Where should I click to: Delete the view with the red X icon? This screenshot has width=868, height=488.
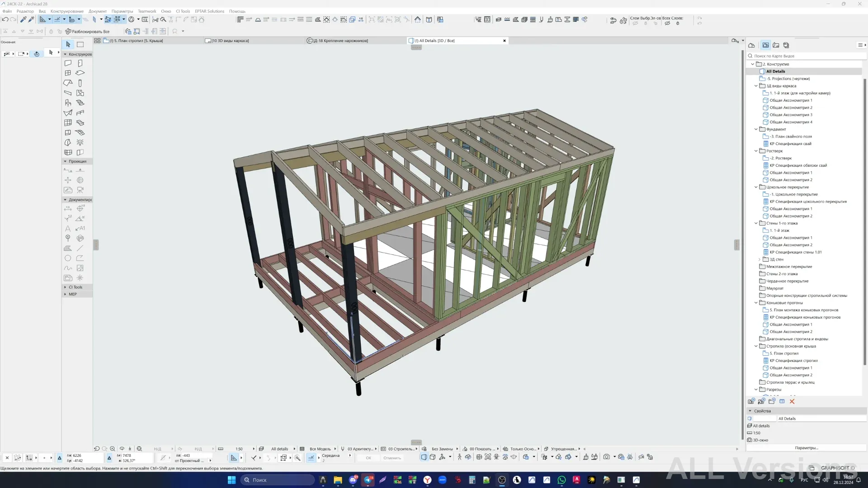click(792, 401)
